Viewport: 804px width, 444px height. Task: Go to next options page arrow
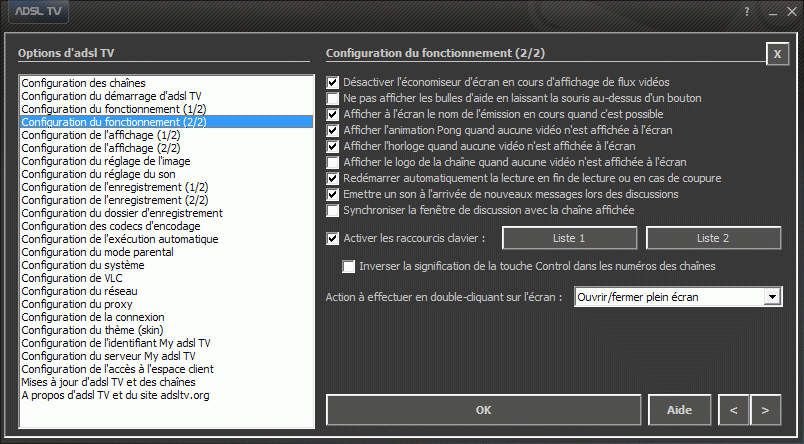point(765,410)
